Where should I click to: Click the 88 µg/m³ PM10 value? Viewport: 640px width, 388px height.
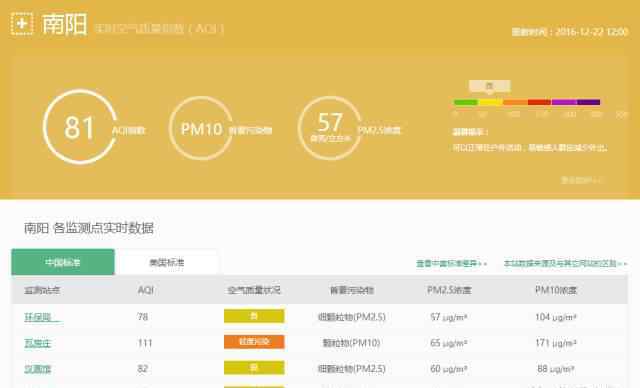[x=556, y=369]
